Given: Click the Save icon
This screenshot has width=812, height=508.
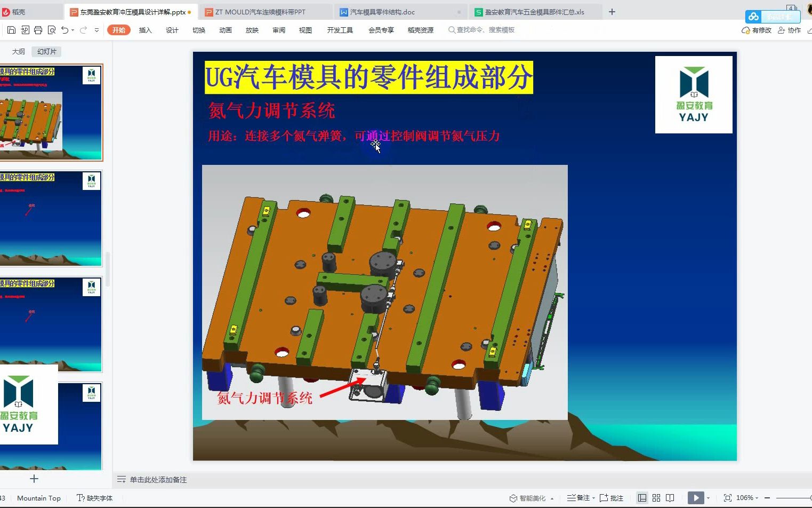Looking at the screenshot, I should 11,30.
